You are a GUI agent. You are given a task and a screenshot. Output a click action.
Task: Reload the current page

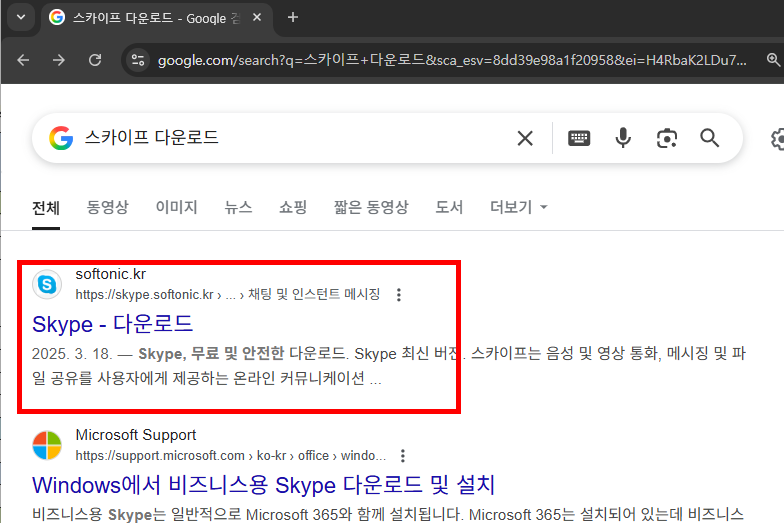click(x=95, y=60)
